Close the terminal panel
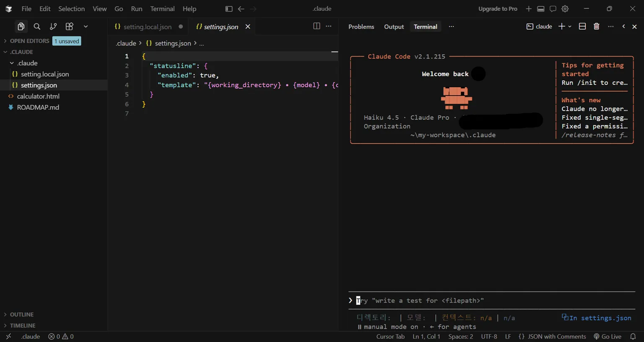The width and height of the screenshot is (644, 342). (634, 26)
